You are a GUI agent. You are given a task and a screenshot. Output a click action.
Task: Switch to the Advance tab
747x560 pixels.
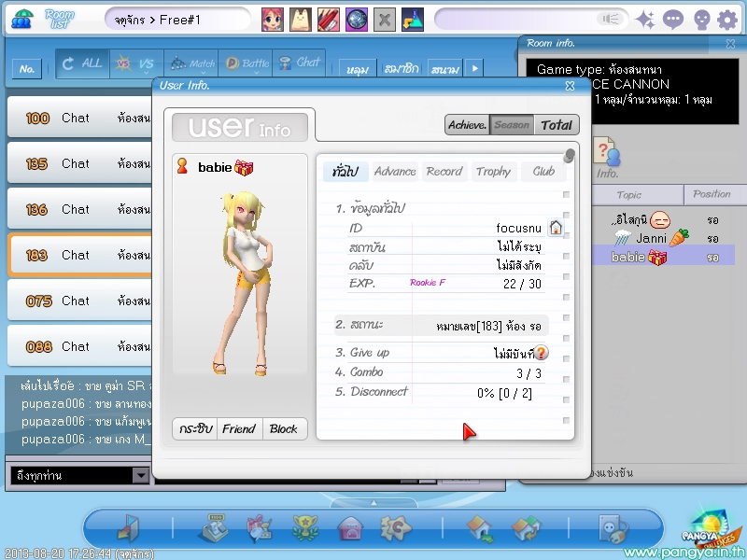pyautogui.click(x=395, y=172)
